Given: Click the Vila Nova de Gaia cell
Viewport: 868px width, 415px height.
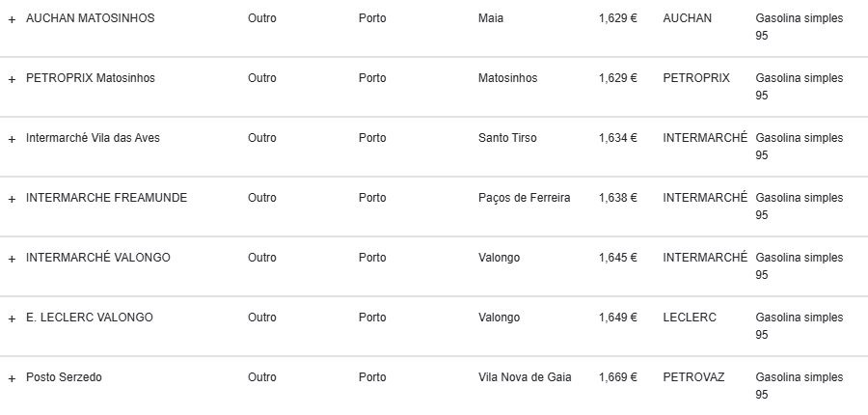Looking at the screenshot, I should click(525, 377).
